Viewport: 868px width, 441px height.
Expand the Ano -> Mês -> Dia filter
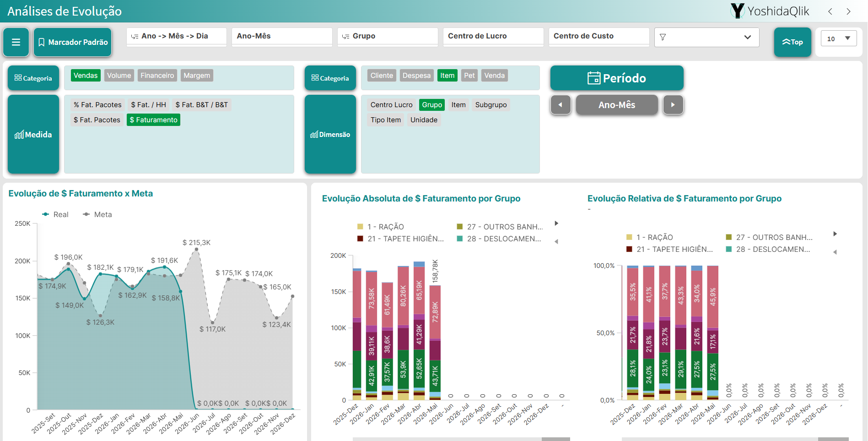pos(176,36)
